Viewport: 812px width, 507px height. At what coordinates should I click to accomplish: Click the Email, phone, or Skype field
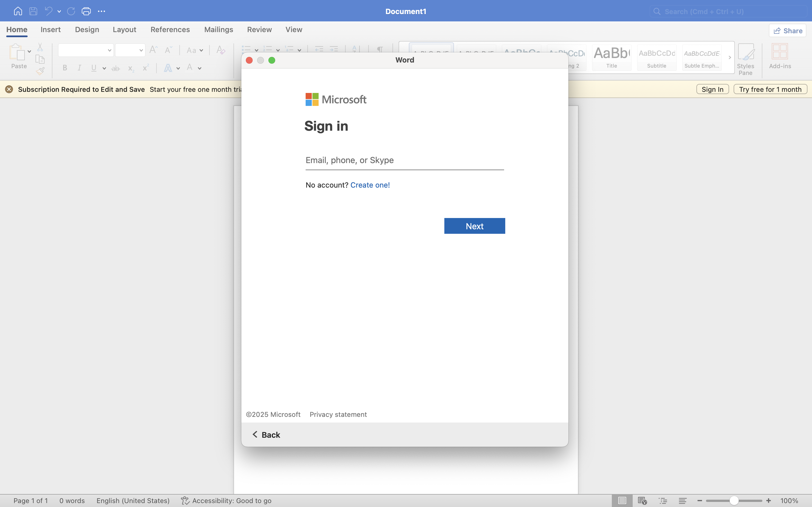point(404,160)
